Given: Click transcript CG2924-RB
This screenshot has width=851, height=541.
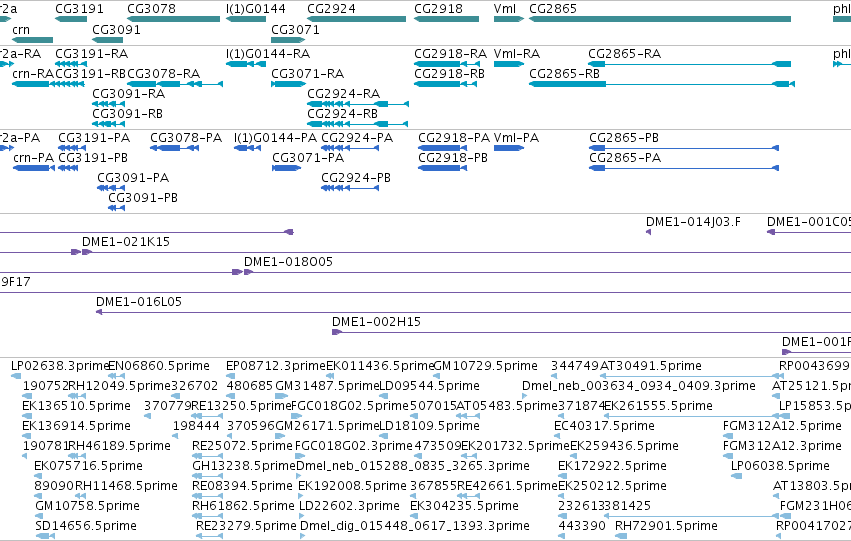Looking at the screenshot, I should (x=342, y=114).
